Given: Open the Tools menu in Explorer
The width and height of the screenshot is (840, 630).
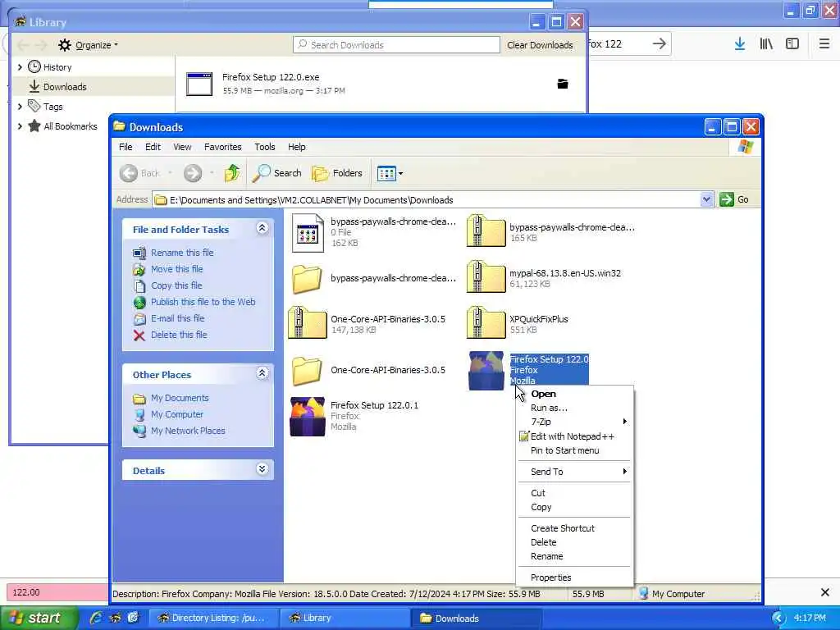Looking at the screenshot, I should point(265,147).
